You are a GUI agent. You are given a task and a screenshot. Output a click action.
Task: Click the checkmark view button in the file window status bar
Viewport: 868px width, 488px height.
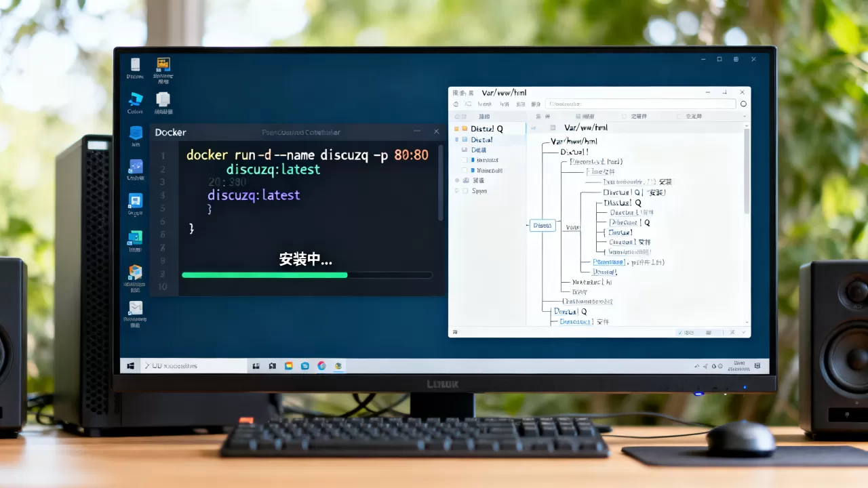coord(686,333)
